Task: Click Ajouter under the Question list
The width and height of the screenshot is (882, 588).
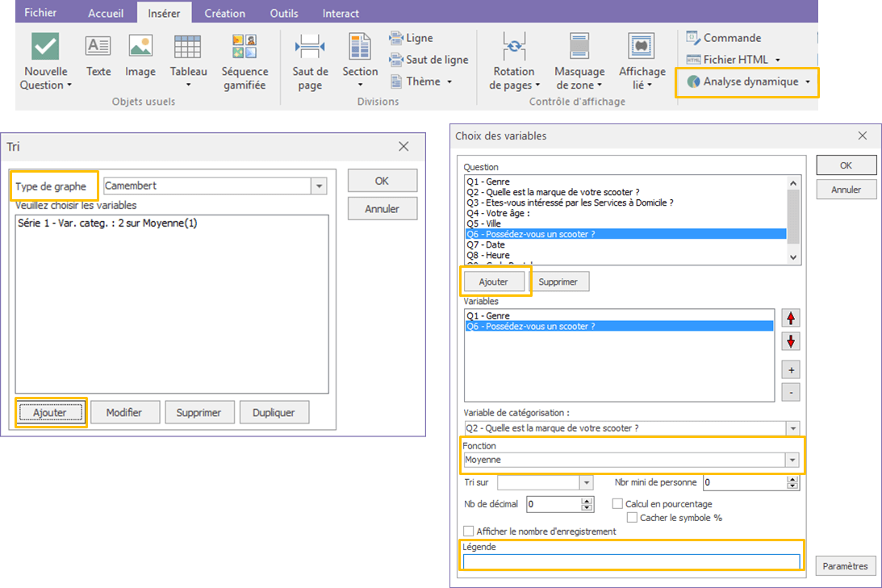Action: pyautogui.click(x=493, y=281)
